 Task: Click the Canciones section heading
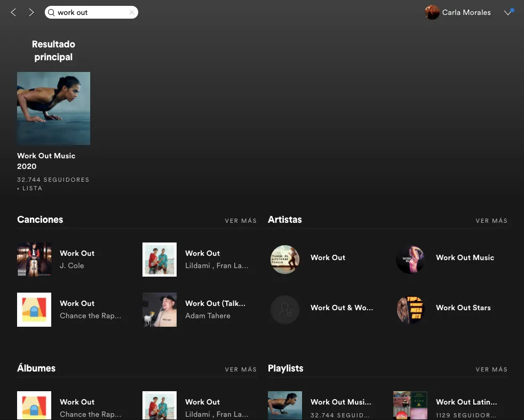click(x=40, y=220)
